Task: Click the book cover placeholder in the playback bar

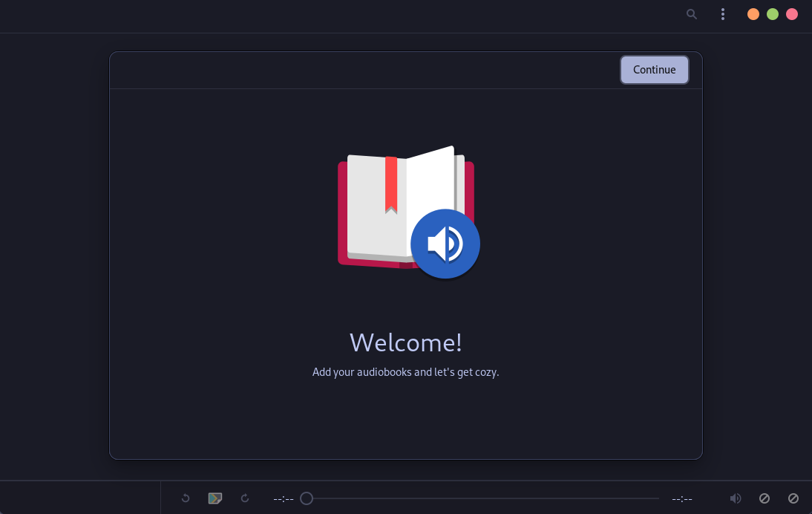Action: coord(215,498)
